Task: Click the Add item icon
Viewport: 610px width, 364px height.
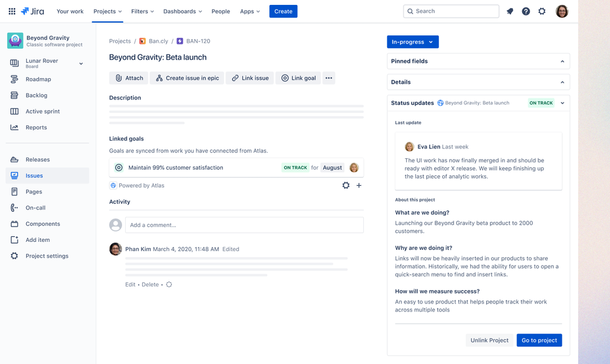Action: (15, 240)
